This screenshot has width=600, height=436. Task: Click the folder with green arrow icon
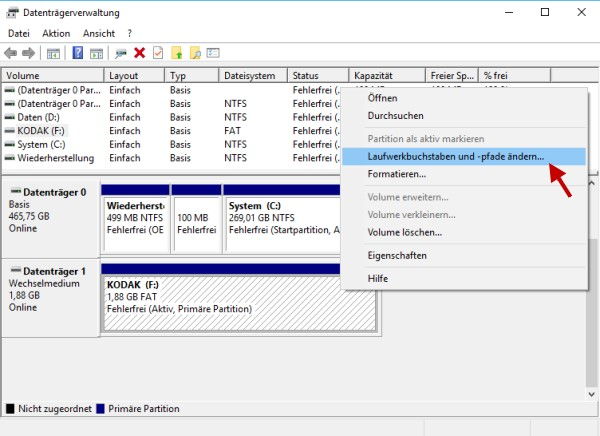coord(177,53)
